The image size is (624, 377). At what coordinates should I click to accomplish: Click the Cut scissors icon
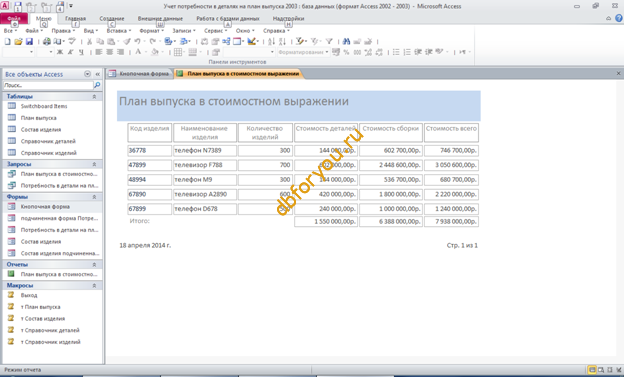point(90,41)
